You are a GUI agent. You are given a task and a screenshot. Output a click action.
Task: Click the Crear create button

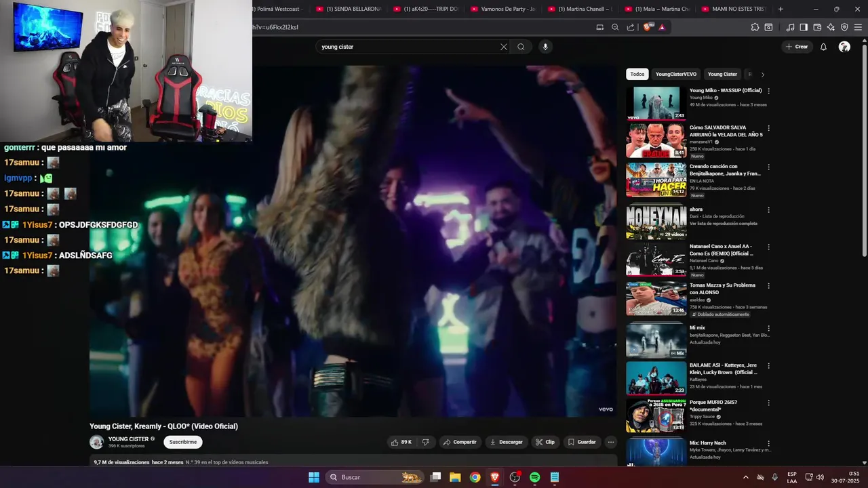797,47
